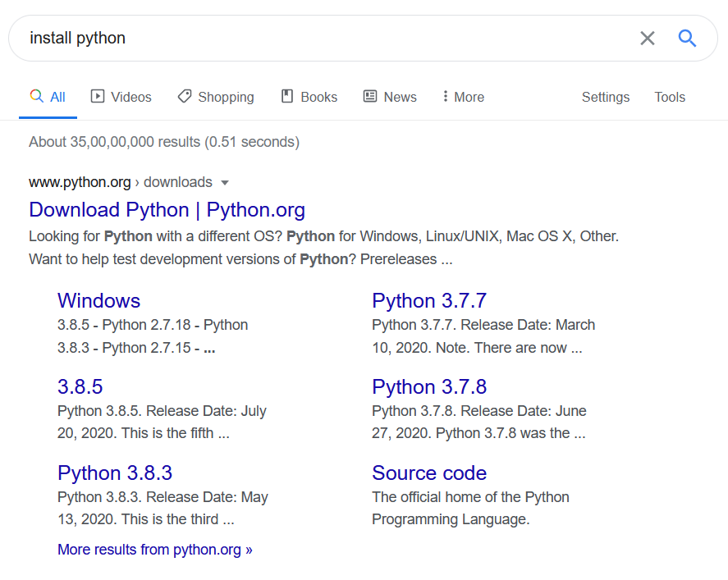Select the All results tab
The height and width of the screenshot is (580, 728).
(48, 97)
